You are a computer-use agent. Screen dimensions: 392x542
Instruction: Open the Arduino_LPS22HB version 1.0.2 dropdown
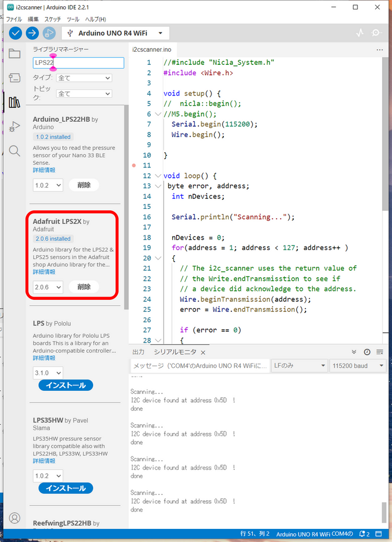(x=48, y=185)
